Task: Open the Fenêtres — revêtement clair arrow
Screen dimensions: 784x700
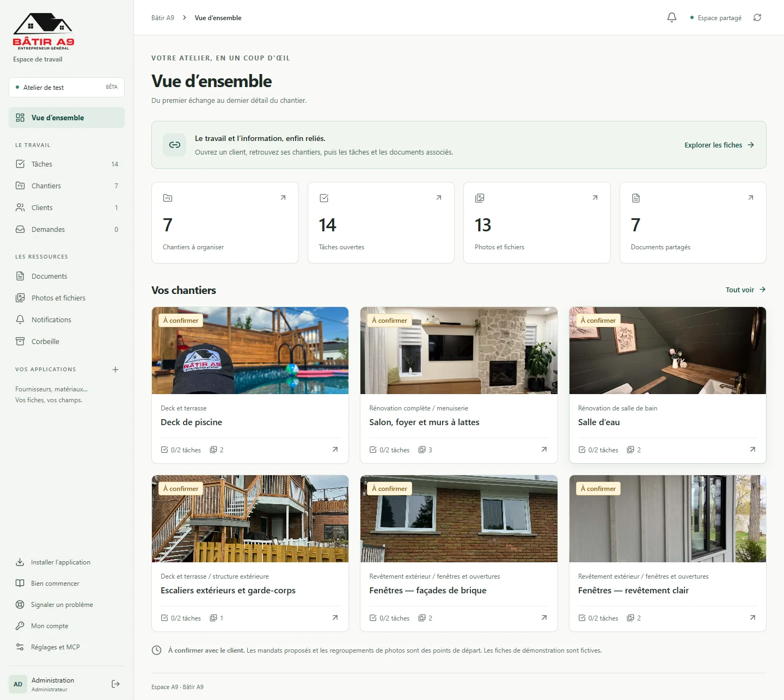Action: pyautogui.click(x=752, y=618)
